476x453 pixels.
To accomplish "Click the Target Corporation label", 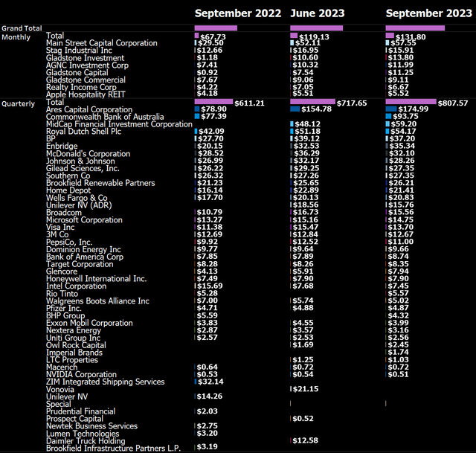I will point(80,264).
